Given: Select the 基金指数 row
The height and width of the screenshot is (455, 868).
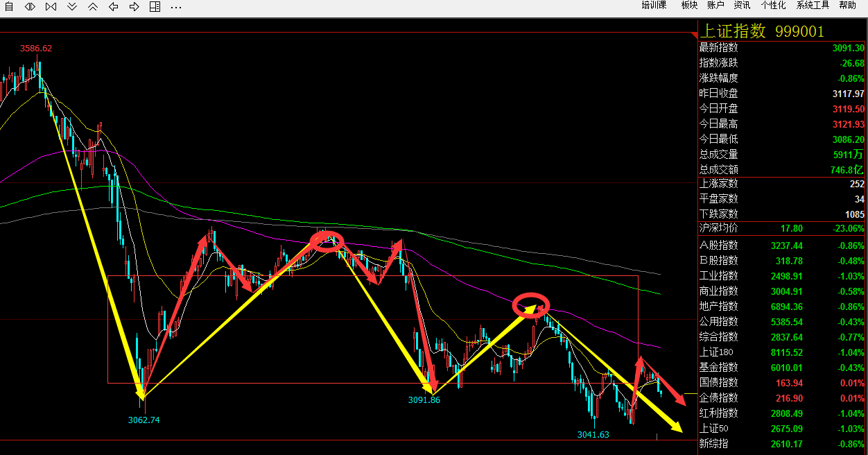Looking at the screenshot, I should 782,368.
